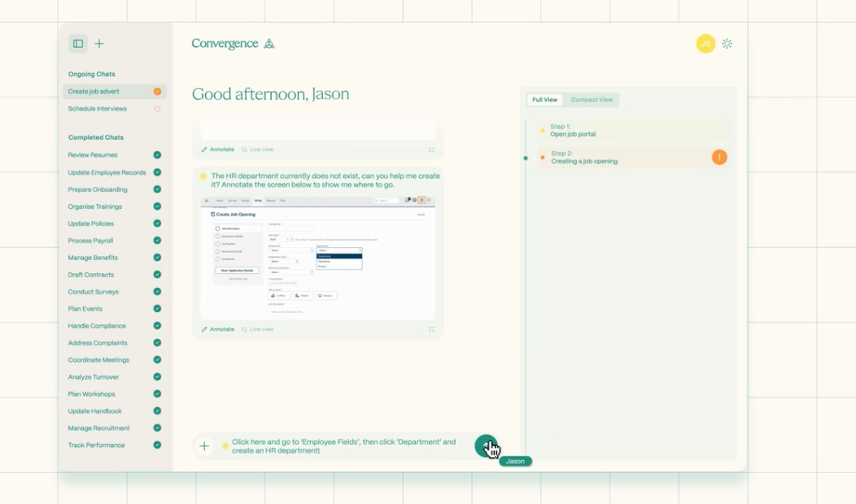Click the sparkle settings icon top right
856x504 pixels.
click(727, 43)
